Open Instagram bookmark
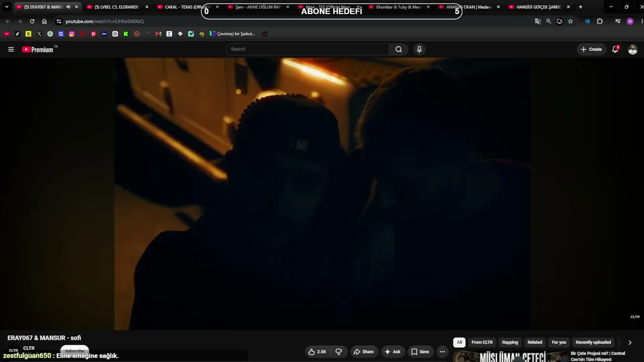The image size is (644, 362). click(72, 34)
